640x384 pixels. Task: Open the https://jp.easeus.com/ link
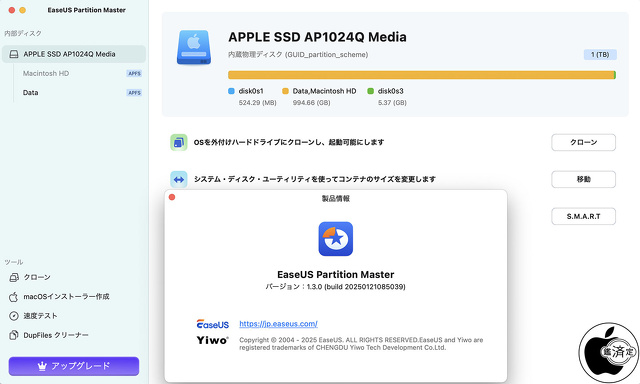coord(278,324)
